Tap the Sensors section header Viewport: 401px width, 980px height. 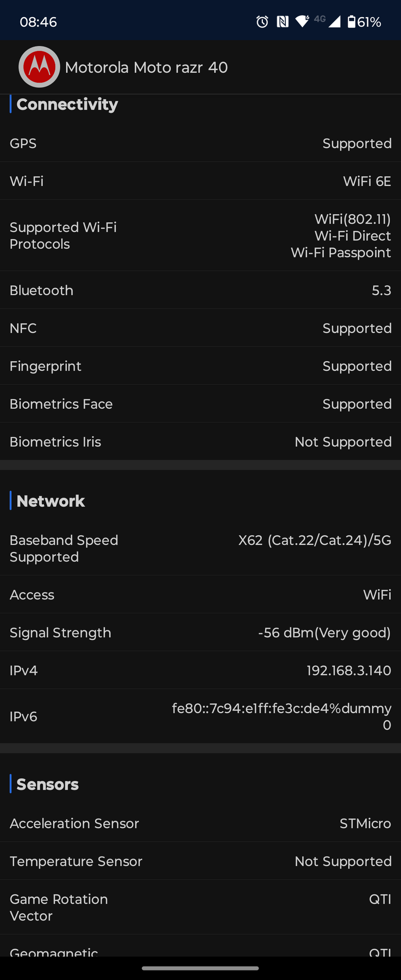point(47,784)
